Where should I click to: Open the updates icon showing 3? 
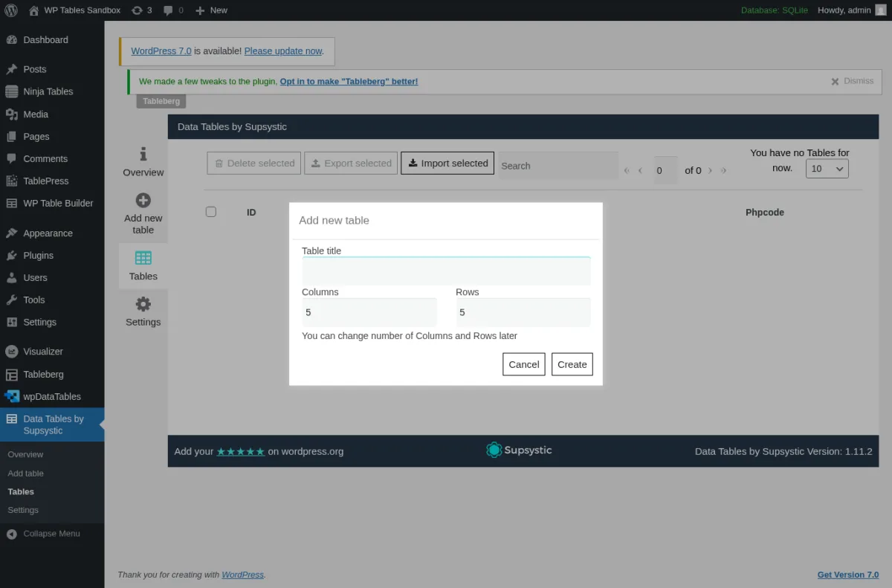137,10
